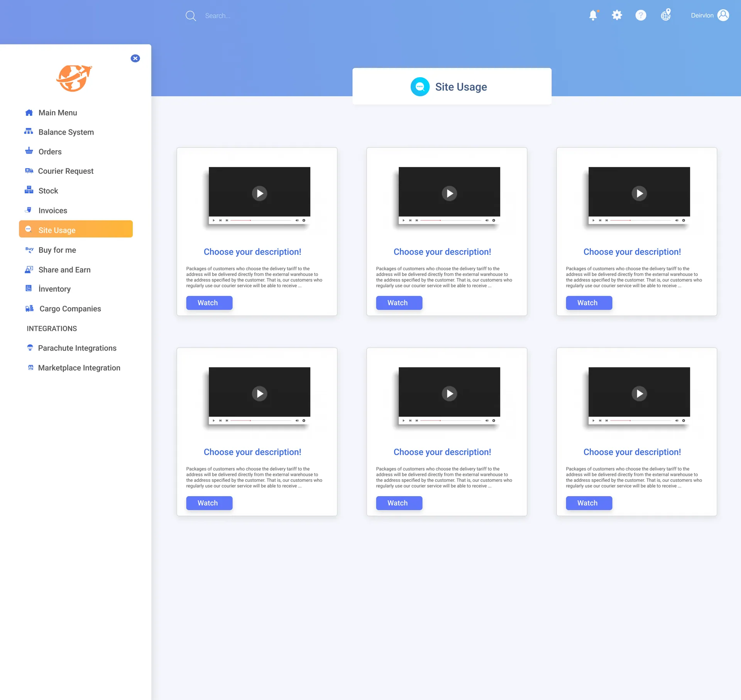Click the Stock boxes icon

29,190
